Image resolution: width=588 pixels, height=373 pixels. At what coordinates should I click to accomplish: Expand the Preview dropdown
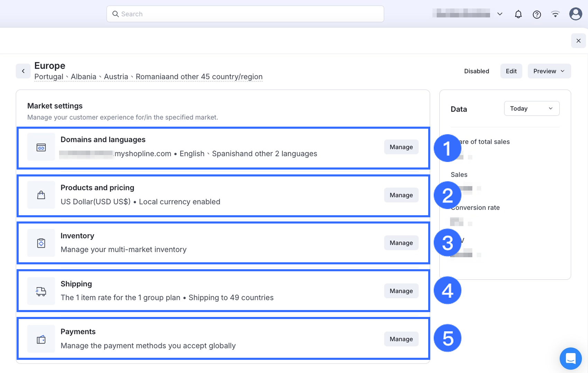click(x=549, y=71)
